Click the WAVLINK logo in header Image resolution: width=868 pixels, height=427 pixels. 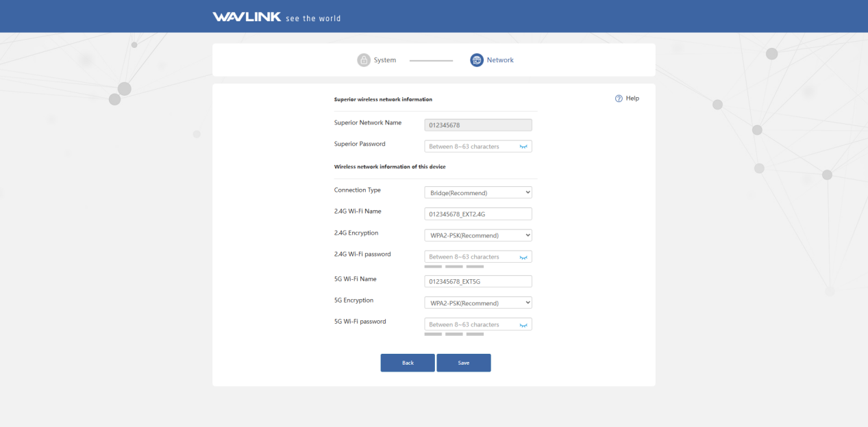click(247, 17)
